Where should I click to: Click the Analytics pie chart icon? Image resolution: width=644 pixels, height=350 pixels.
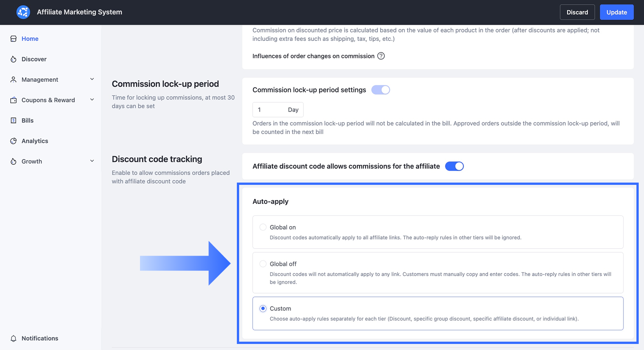click(14, 141)
